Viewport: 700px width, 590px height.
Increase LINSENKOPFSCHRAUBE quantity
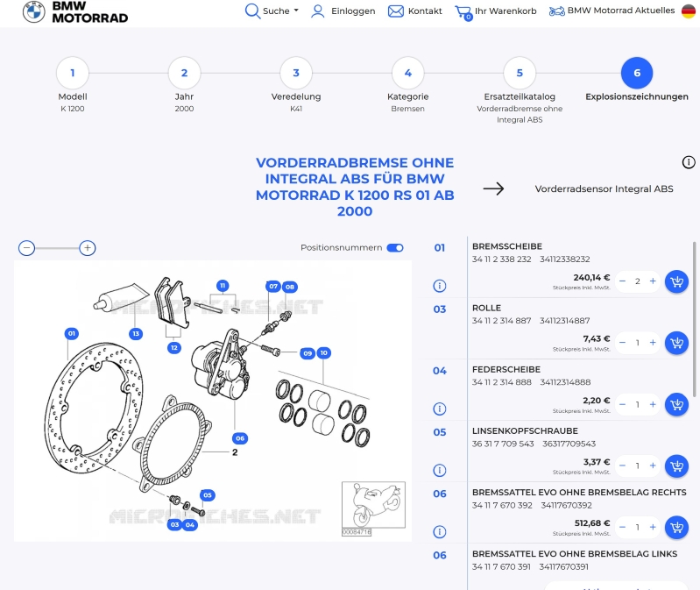coord(653,466)
